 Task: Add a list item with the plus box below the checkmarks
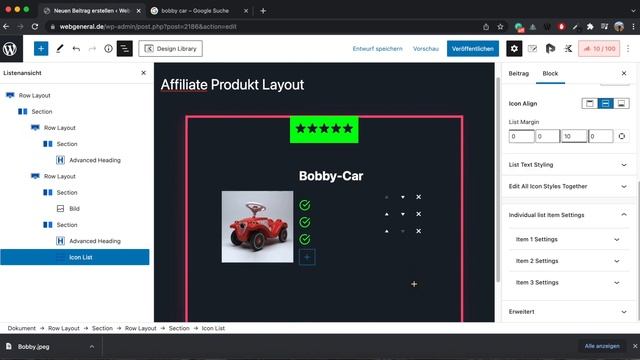pos(307,257)
